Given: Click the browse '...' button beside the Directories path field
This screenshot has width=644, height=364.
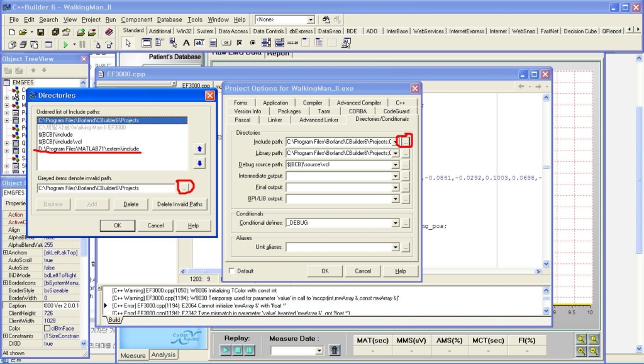Looking at the screenshot, I should tap(184, 188).
